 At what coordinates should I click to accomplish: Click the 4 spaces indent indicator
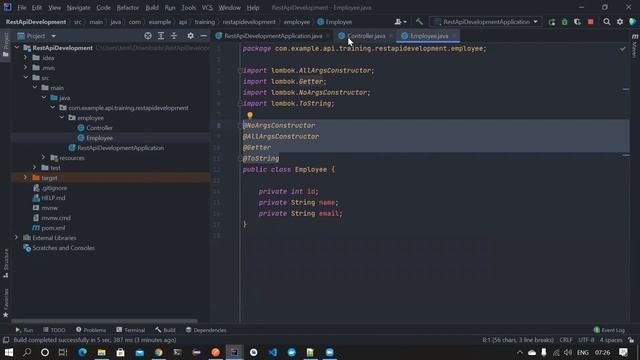tap(611, 340)
